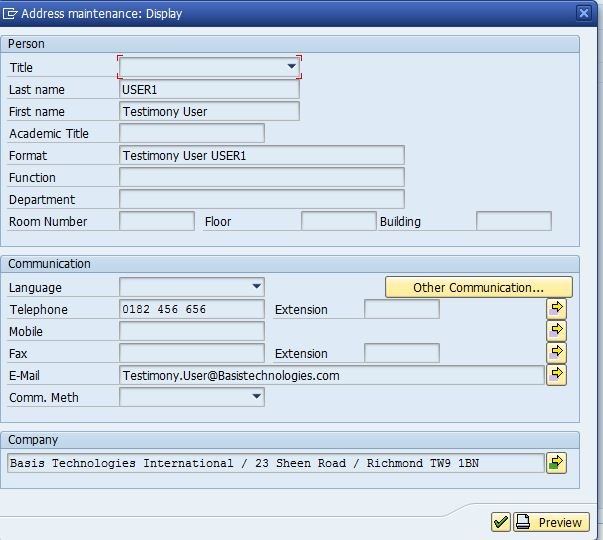Screen dimensions: 603x540
Task: Click the Format field Testimony User USER1
Action: pyautogui.click(x=262, y=155)
